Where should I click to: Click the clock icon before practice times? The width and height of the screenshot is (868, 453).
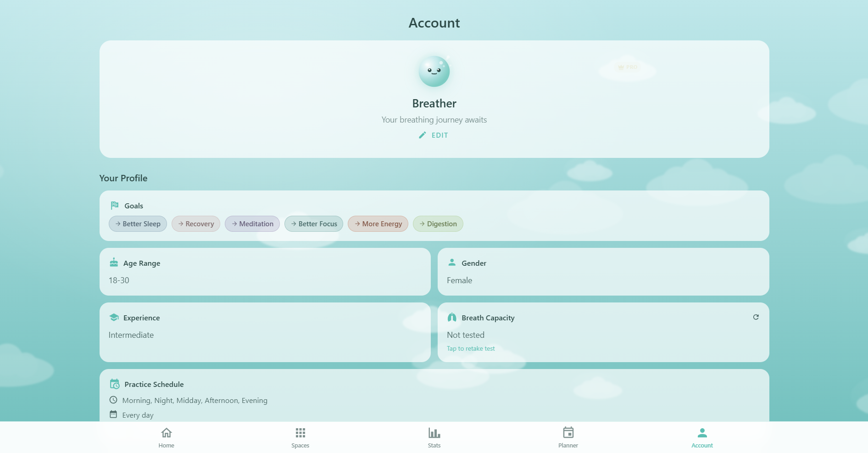pyautogui.click(x=113, y=400)
